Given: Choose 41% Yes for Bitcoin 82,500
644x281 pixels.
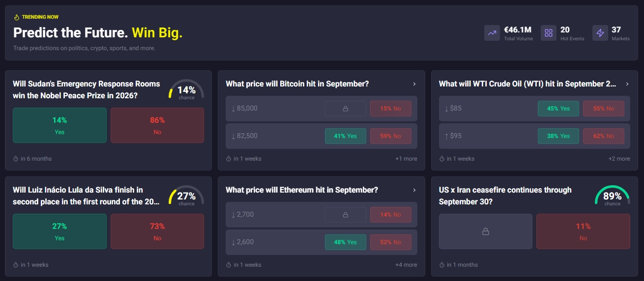Looking at the screenshot, I should pyautogui.click(x=346, y=136).
